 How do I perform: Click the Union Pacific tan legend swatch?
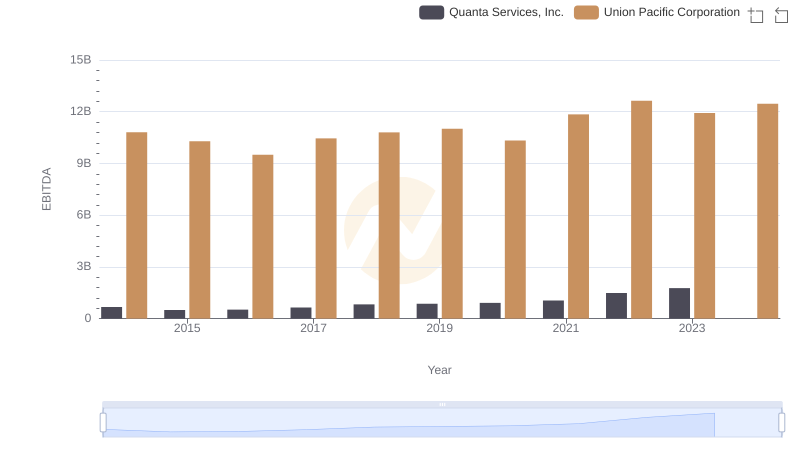tap(586, 12)
